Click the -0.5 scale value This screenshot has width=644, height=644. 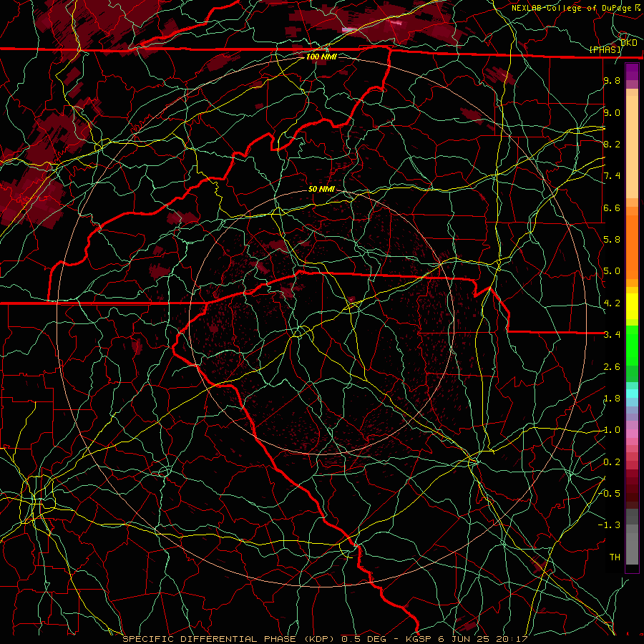tap(609, 494)
